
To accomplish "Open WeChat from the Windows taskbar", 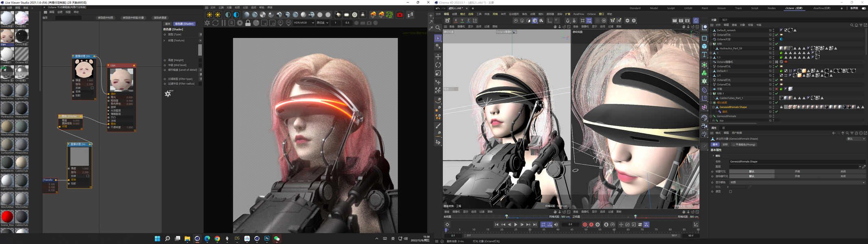I will pos(277,239).
